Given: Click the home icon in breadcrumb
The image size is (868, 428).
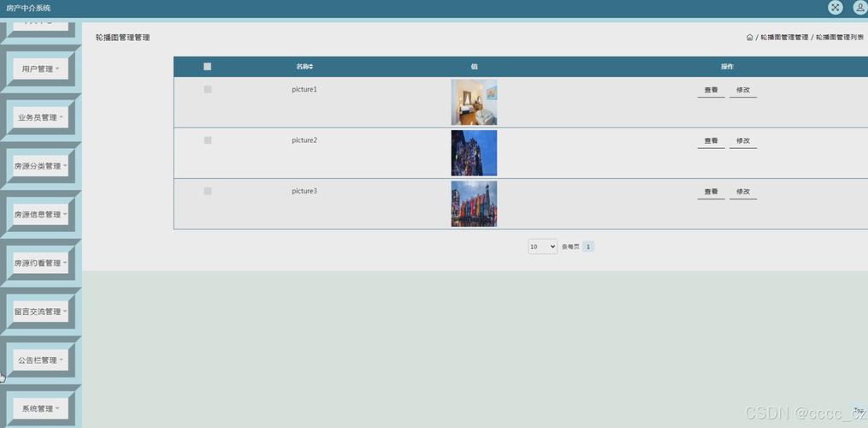Looking at the screenshot, I should (x=749, y=38).
